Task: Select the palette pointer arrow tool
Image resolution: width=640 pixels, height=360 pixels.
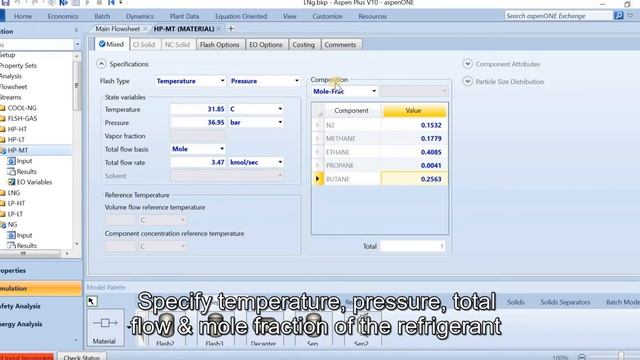Action: pyautogui.click(x=92, y=301)
